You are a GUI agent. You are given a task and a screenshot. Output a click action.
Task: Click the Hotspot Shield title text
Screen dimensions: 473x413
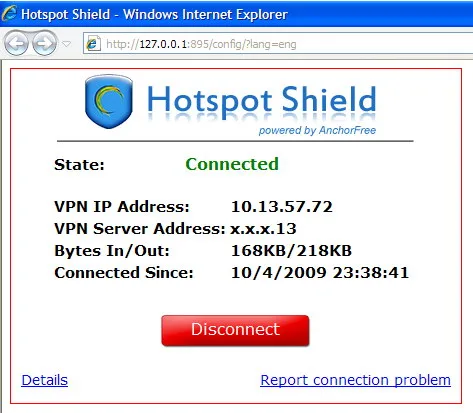coord(261,101)
